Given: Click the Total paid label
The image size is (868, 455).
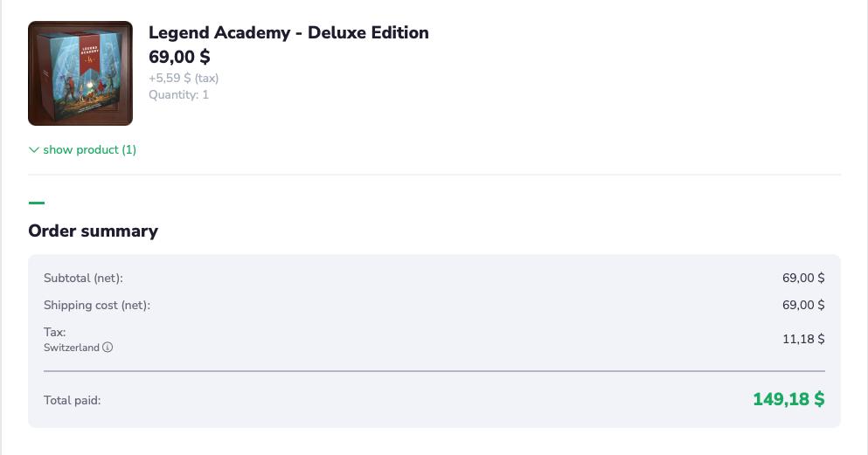Looking at the screenshot, I should (x=72, y=400).
